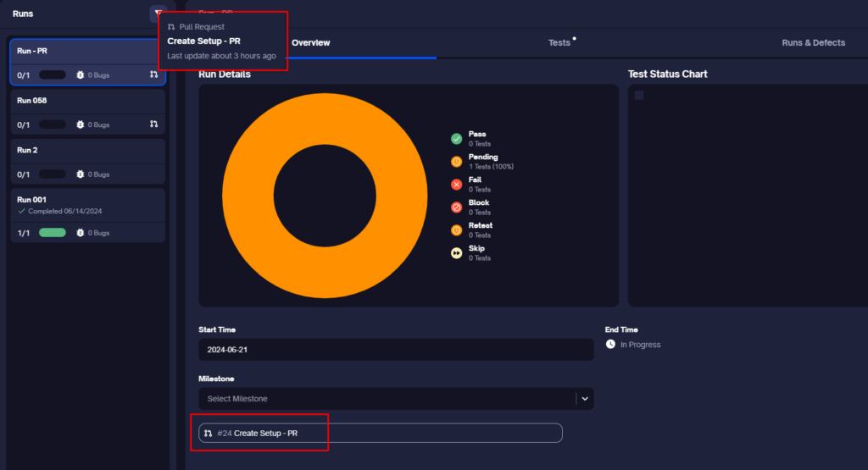
Task: Click Pull Request icon in tooltip
Action: 171,26
